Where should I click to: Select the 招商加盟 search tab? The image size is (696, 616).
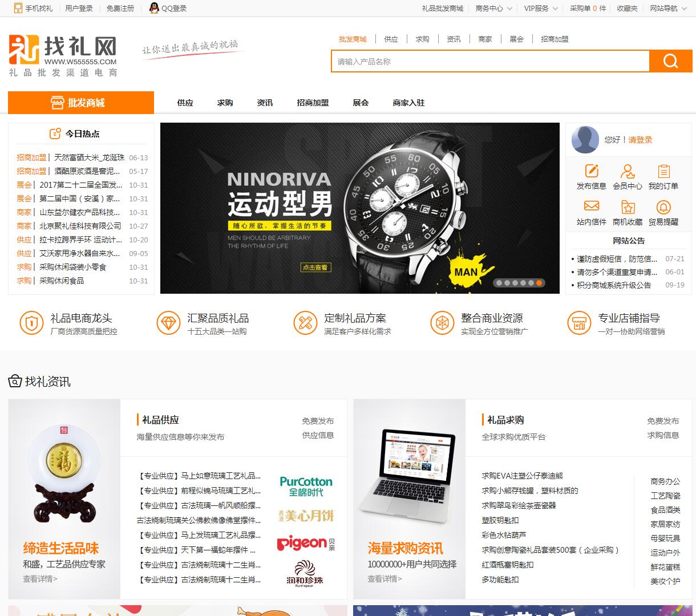click(555, 39)
